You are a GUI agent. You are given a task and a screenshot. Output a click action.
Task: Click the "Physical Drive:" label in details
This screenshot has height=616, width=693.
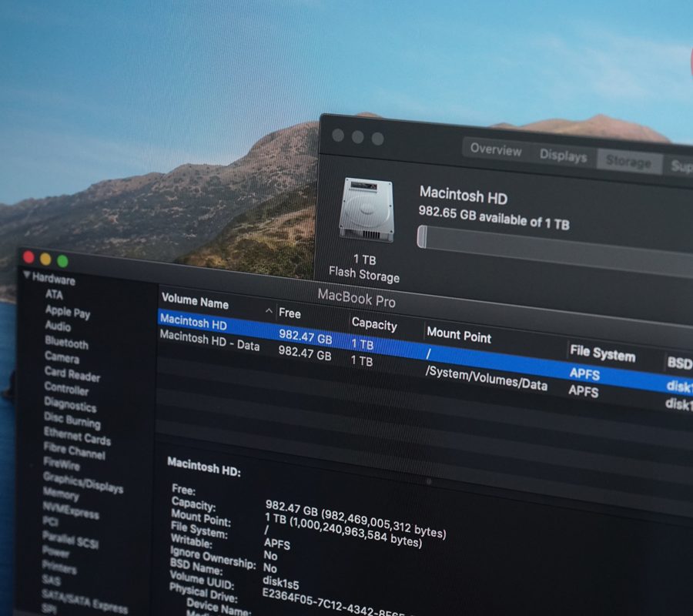(203, 592)
